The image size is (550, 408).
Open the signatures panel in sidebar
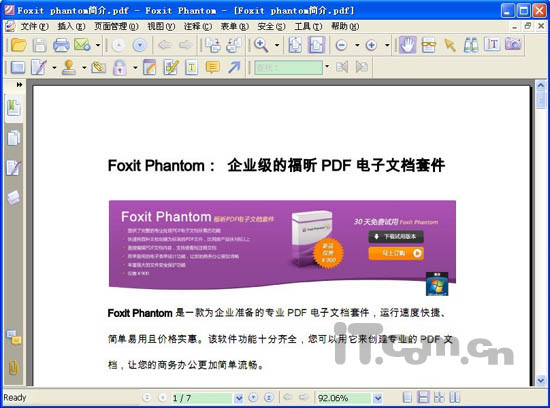coord(14,168)
